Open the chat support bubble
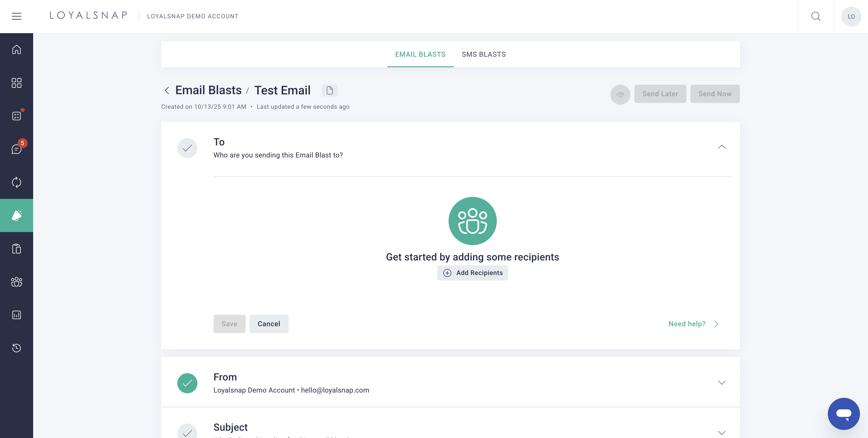This screenshot has width=868, height=438. point(843,414)
